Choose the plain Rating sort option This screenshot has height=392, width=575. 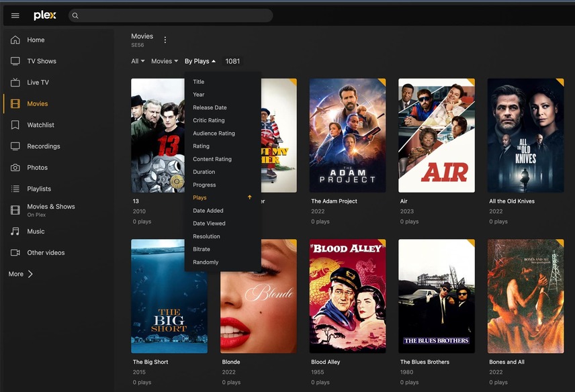201,146
